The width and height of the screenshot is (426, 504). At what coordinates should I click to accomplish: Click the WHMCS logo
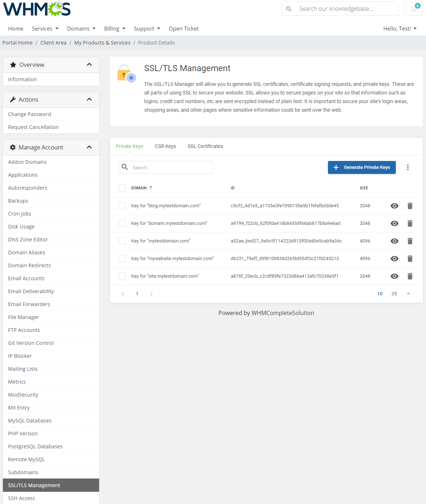click(36, 8)
